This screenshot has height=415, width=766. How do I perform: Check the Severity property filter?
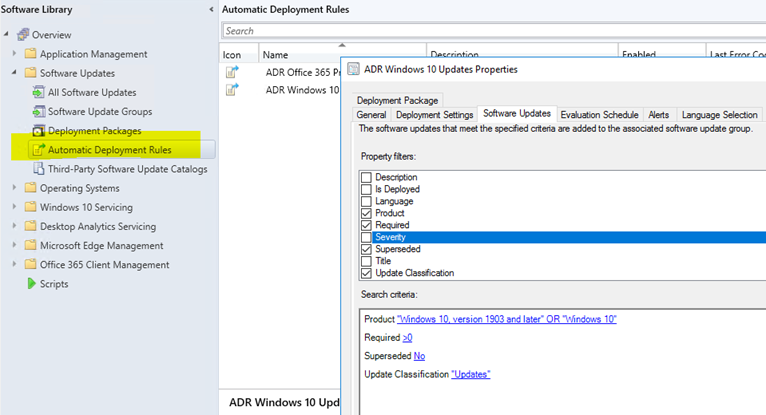[x=366, y=237]
